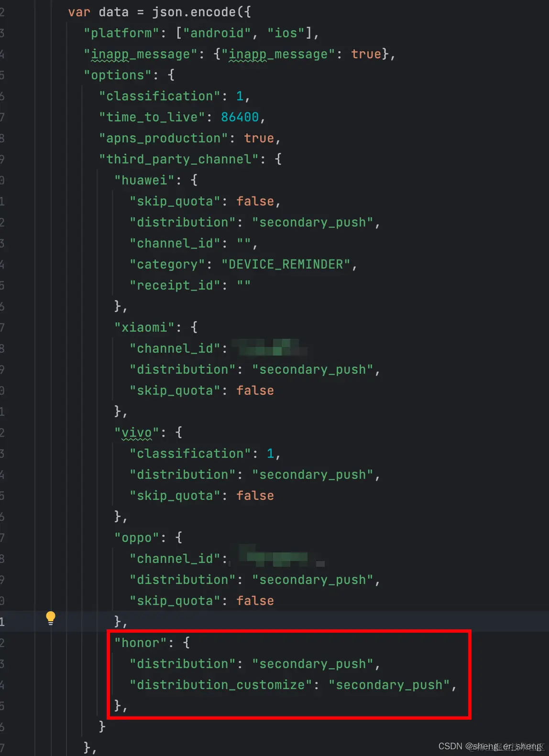Viewport: 549px width, 756px height.
Task: Click the "distribution_customize" key
Action: (221, 685)
